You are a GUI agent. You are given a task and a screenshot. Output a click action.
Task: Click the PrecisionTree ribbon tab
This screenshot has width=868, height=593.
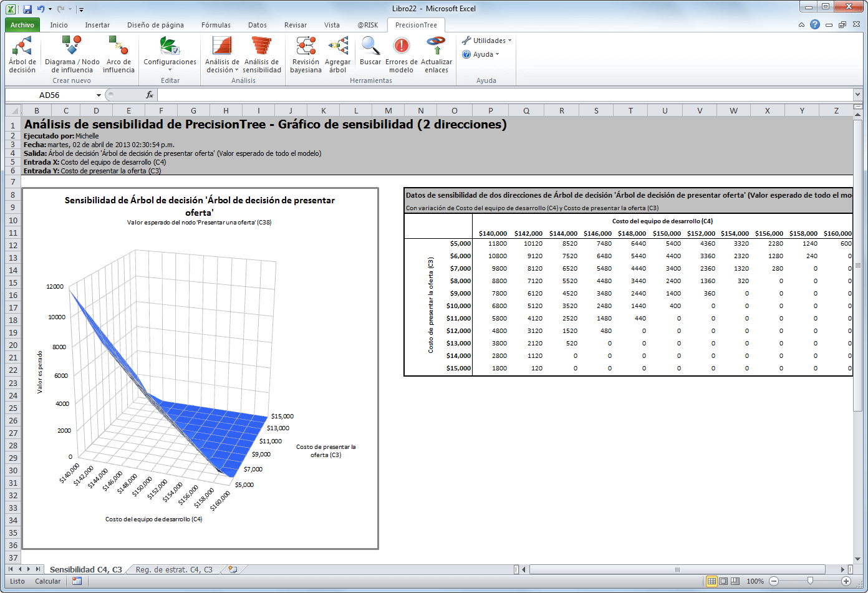[x=416, y=25]
